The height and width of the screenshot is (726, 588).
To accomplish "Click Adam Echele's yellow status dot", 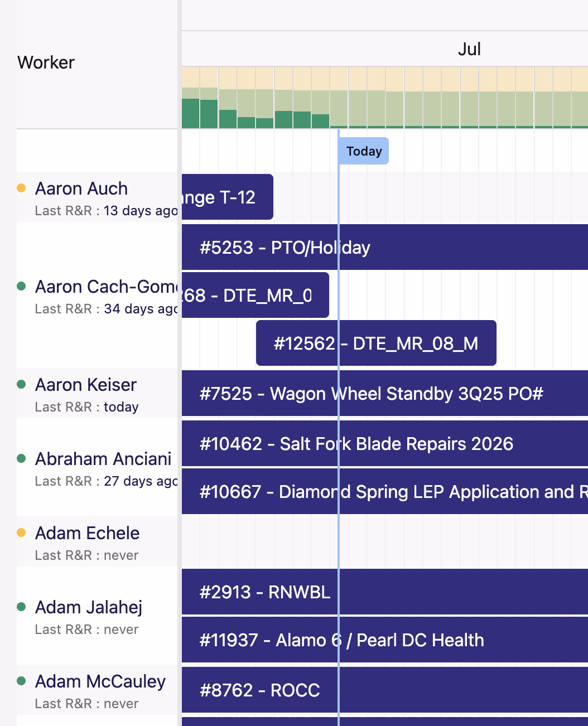I will (21, 533).
